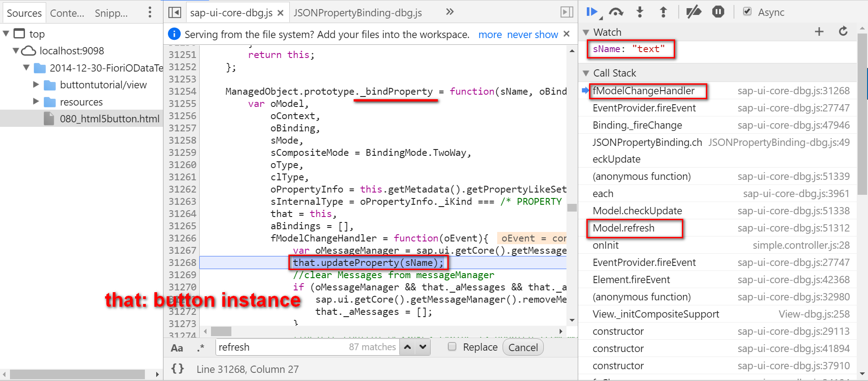Add a new watch expression

(x=819, y=32)
